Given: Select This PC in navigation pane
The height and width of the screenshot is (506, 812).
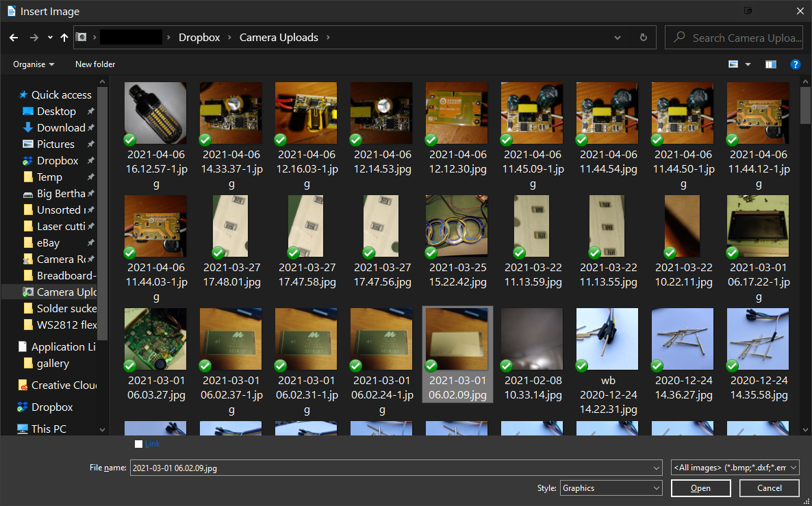Looking at the screenshot, I should pos(49,429).
